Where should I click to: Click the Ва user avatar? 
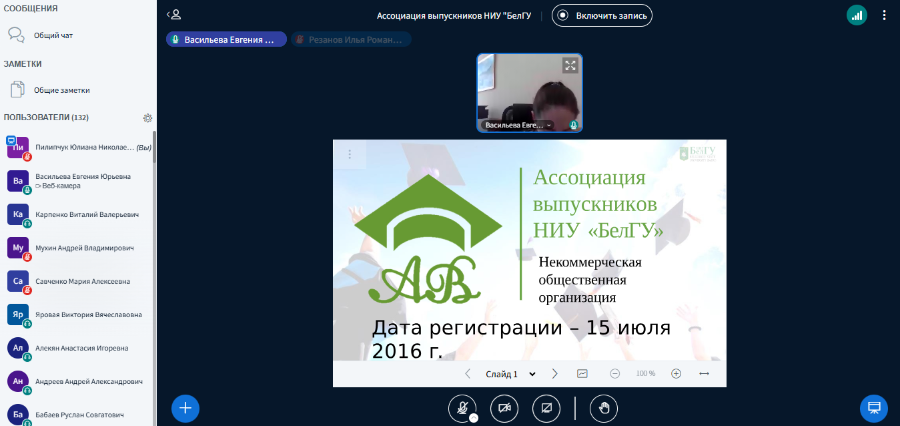pyautogui.click(x=18, y=181)
